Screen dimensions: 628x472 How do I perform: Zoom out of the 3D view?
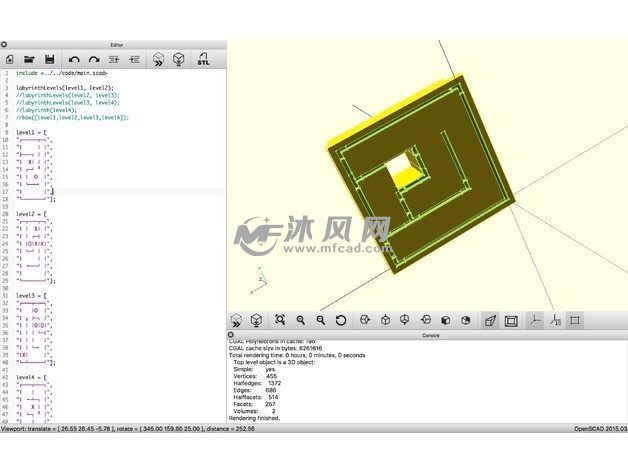click(320, 320)
